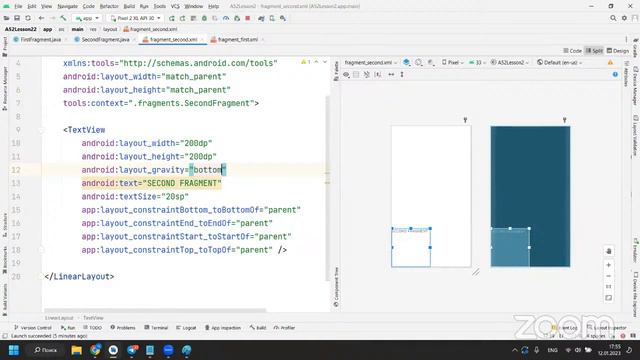This screenshot has height=360, width=640.
Task: Toggle Autoconnect rectangle icon in design toolbar
Action: click(356, 74)
